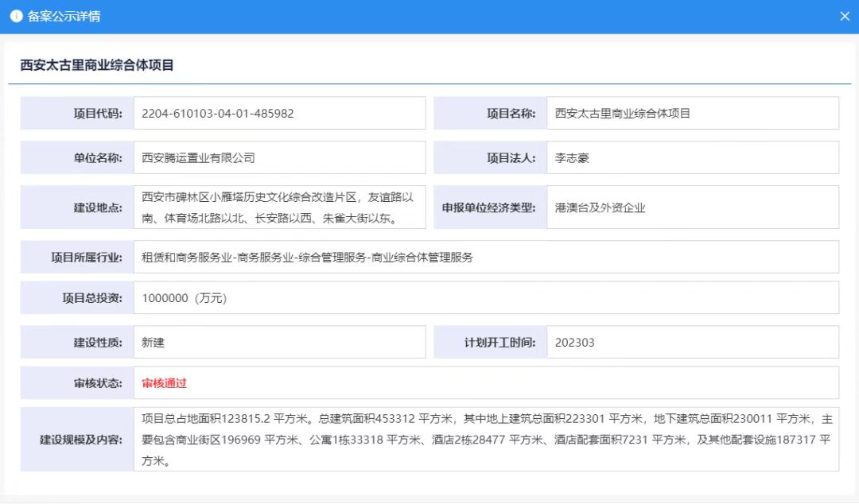Click the red 审核通过 status text
Screen dimensions: 859x504
pyautogui.click(x=165, y=383)
